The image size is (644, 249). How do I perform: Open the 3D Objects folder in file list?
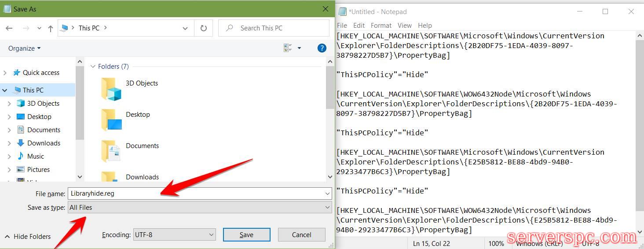click(142, 83)
